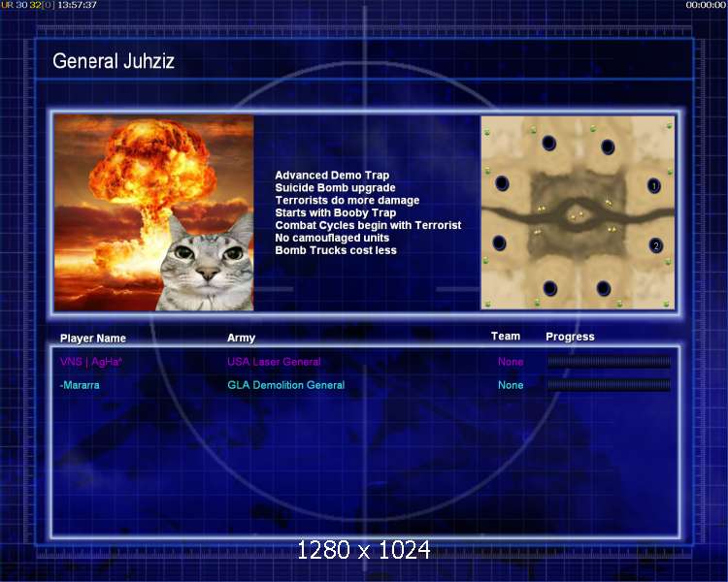Click the General Juhziz title
The width and height of the screenshot is (728, 582).
[x=114, y=61]
